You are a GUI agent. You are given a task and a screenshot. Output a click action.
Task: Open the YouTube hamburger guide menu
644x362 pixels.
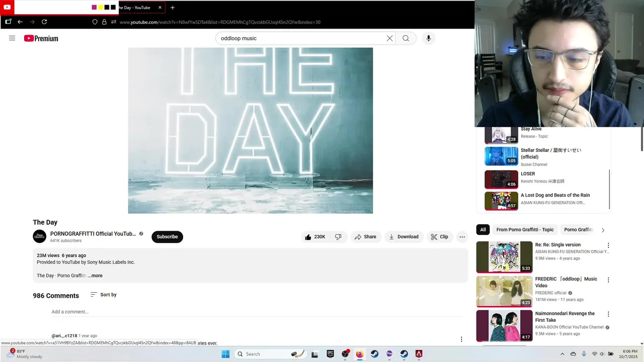pos(12,38)
